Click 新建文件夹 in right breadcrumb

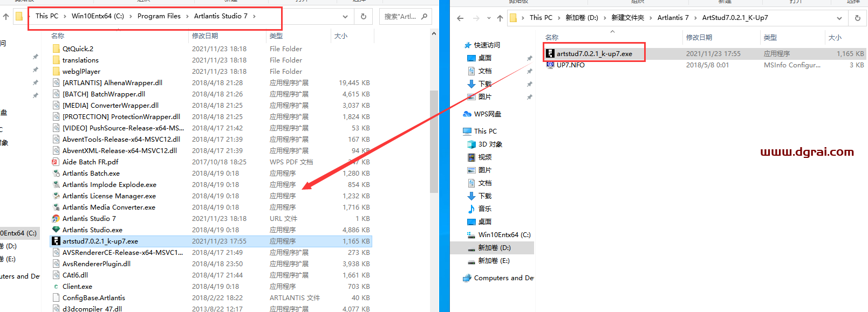[627, 18]
